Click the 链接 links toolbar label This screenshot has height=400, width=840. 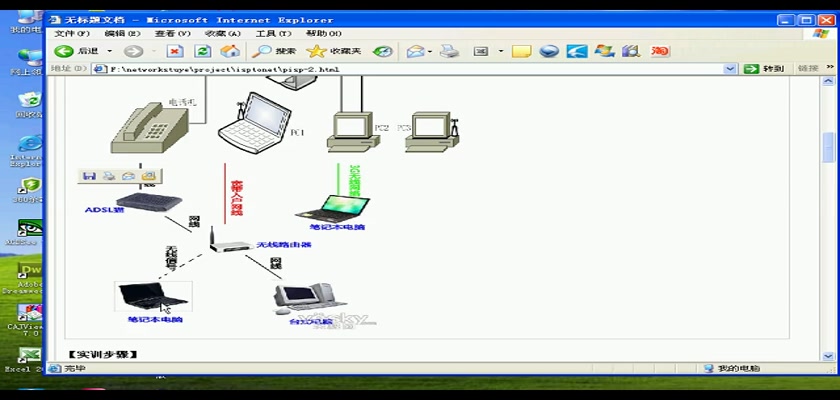pyautogui.click(x=808, y=69)
